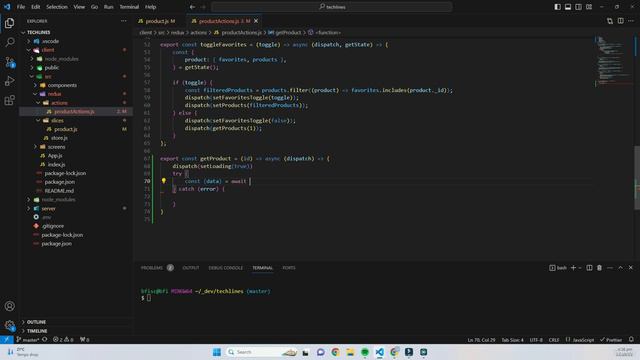This screenshot has width=640, height=360.
Task: Click synchronize changes icon in status bar
Action: [x=44, y=340]
